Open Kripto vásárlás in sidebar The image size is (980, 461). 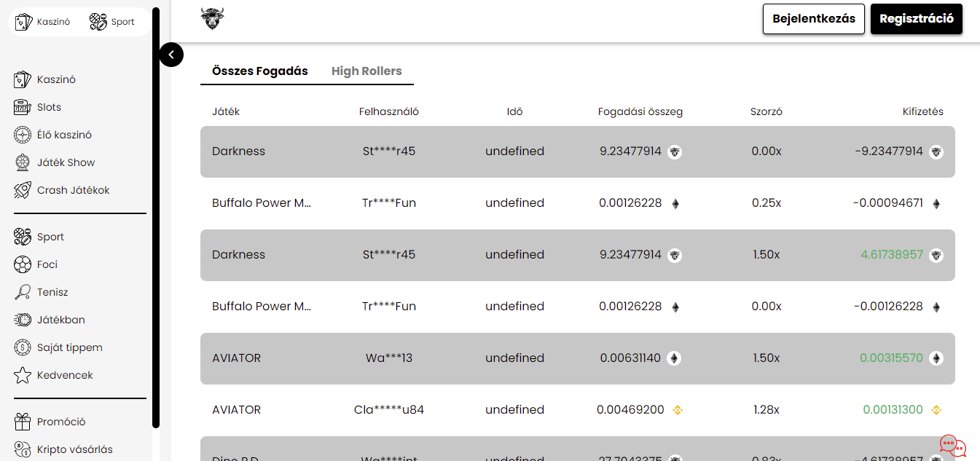click(63, 449)
